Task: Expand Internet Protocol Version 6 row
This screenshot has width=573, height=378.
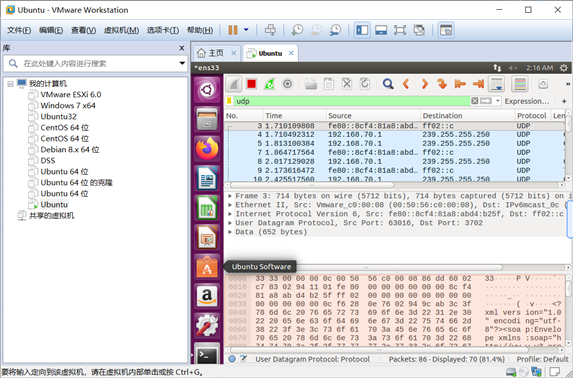Action: pos(230,214)
